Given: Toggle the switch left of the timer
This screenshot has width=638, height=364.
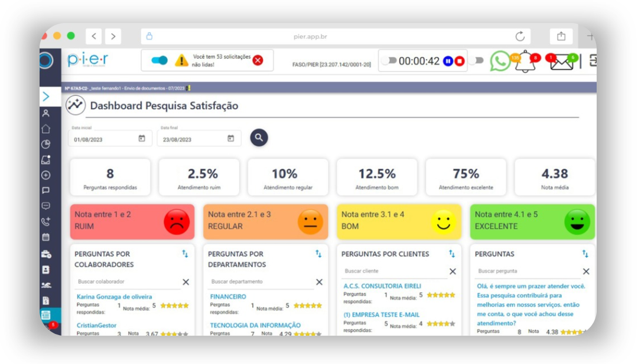Looking at the screenshot, I should [x=389, y=61].
